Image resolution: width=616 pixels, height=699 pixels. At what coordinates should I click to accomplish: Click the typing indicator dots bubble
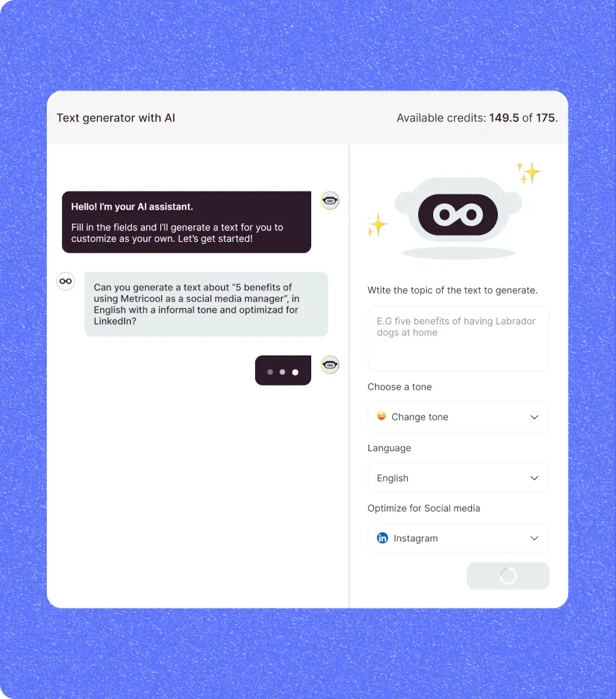[283, 370]
